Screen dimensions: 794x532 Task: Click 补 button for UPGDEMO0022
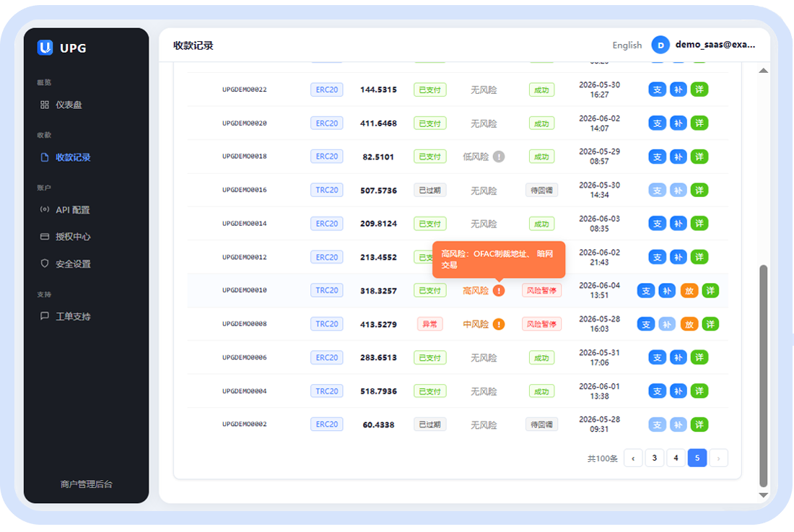pos(678,90)
